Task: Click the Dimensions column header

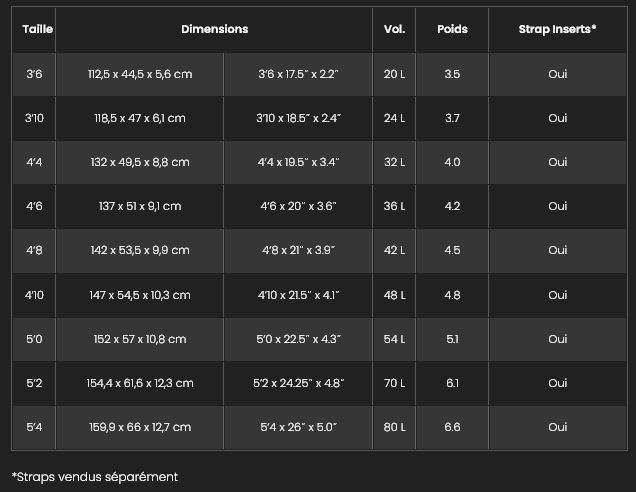Action: click(x=214, y=30)
